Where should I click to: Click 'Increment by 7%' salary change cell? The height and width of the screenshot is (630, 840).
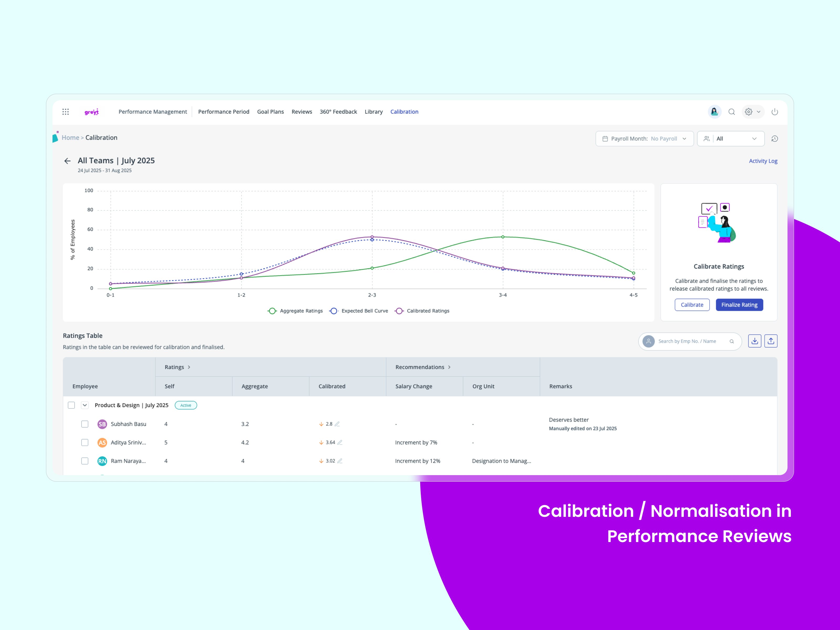[x=416, y=442]
